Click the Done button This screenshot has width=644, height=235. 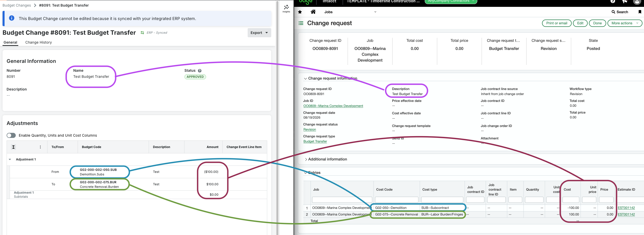597,23
